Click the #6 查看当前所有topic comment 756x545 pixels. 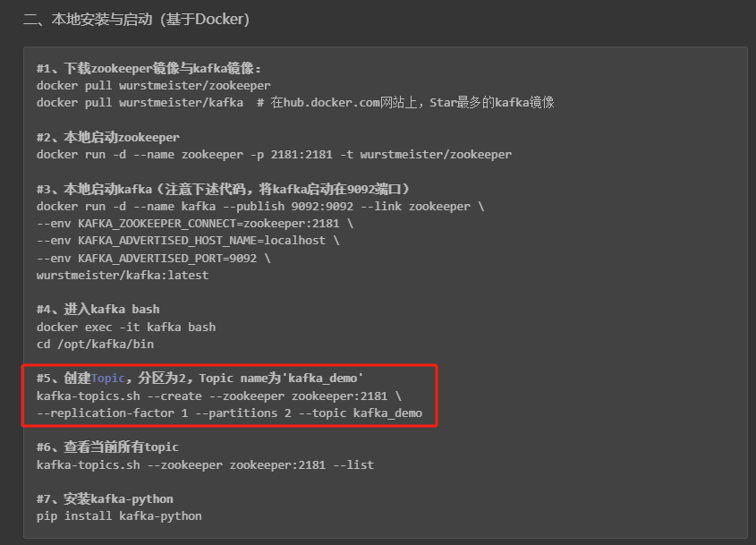(x=108, y=447)
